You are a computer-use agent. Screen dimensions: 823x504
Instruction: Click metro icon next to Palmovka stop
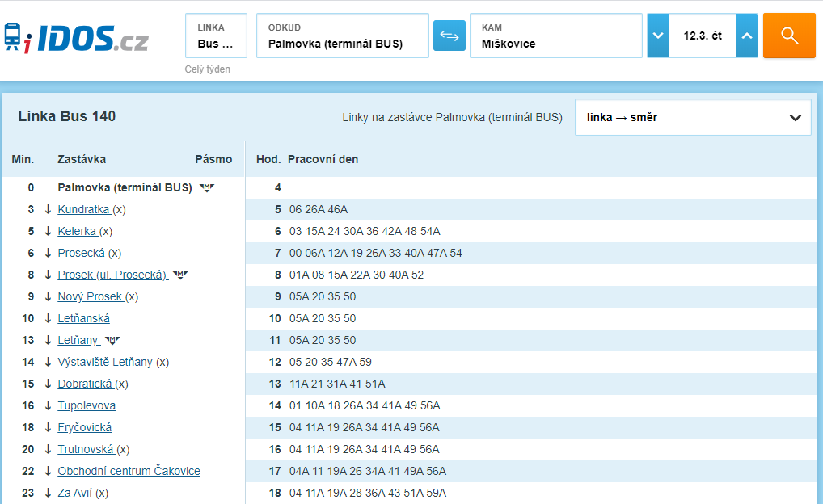point(207,187)
